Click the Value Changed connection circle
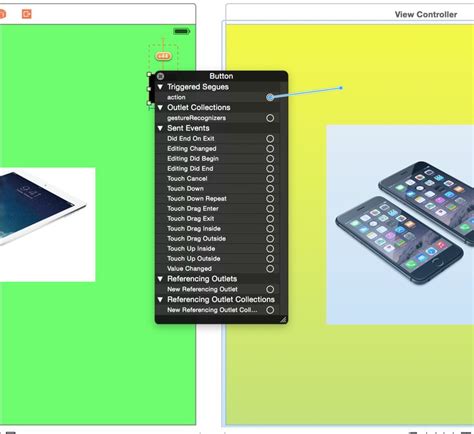This screenshot has width=474, height=434. coord(270,269)
